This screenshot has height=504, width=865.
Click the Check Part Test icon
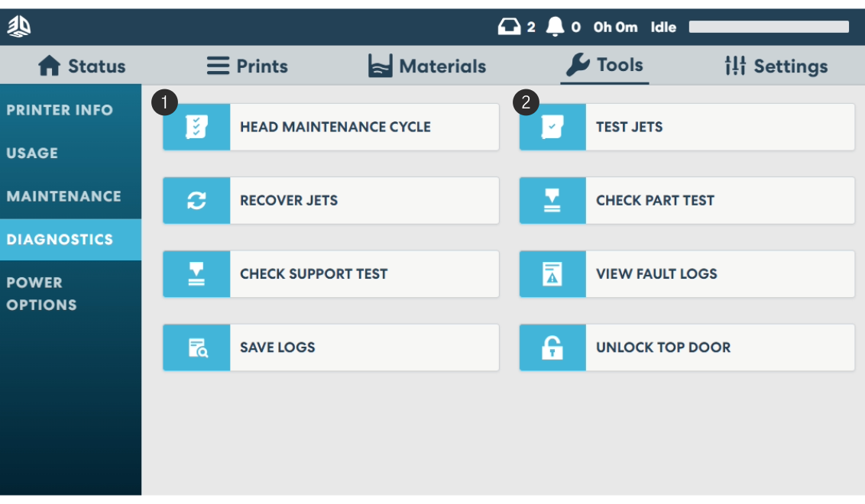point(552,201)
